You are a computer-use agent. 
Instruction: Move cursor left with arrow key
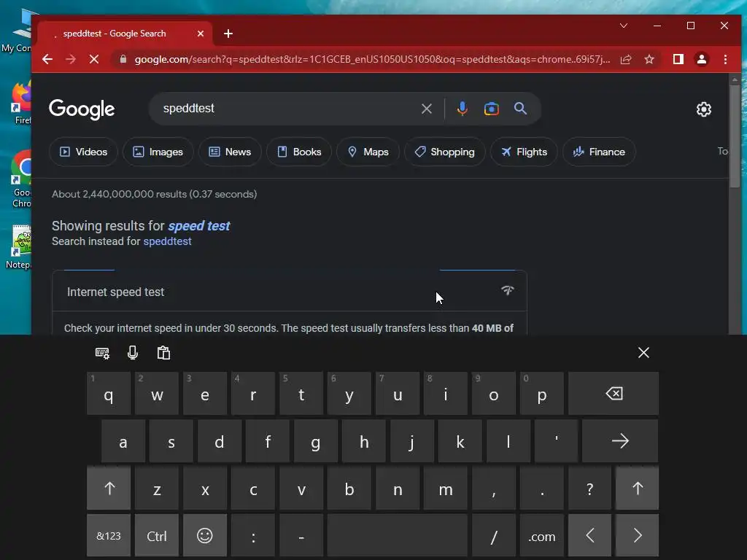click(x=589, y=536)
